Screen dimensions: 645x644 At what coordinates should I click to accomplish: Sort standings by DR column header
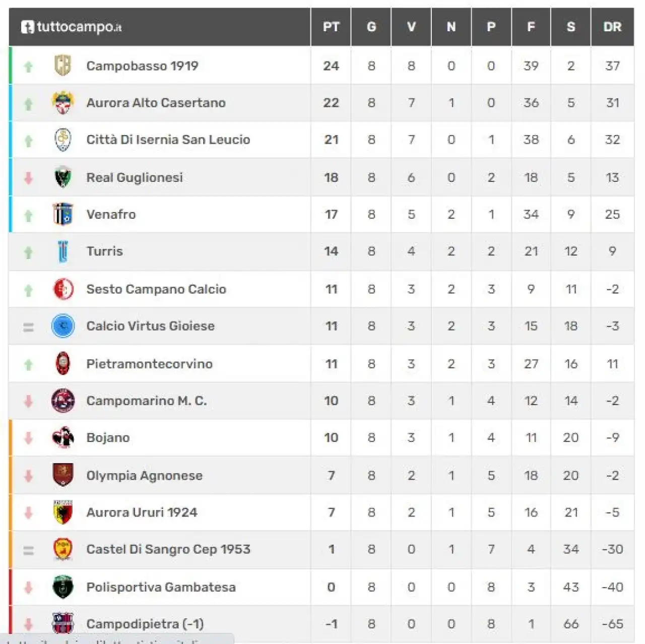point(612,27)
